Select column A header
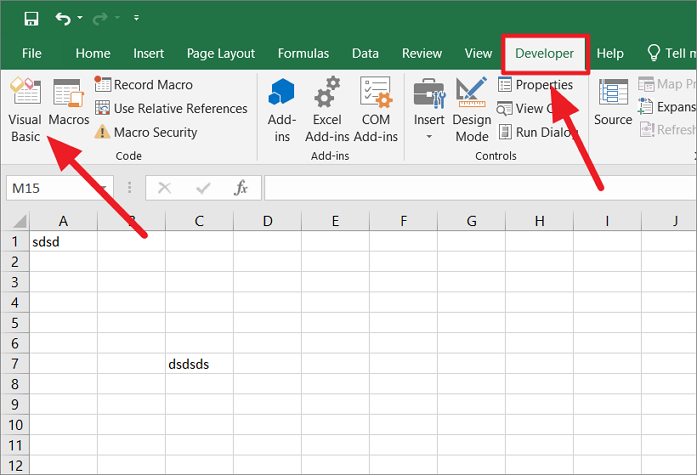 pos(63,221)
